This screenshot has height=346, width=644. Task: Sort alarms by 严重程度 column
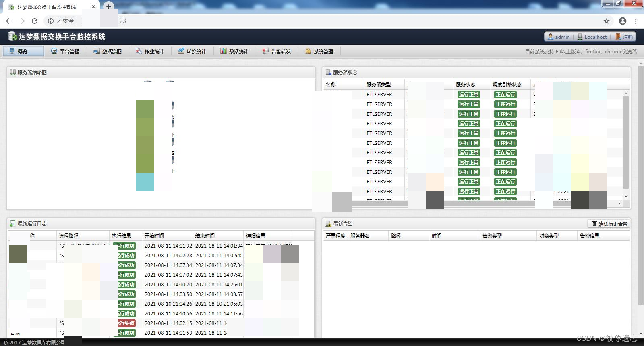click(335, 236)
